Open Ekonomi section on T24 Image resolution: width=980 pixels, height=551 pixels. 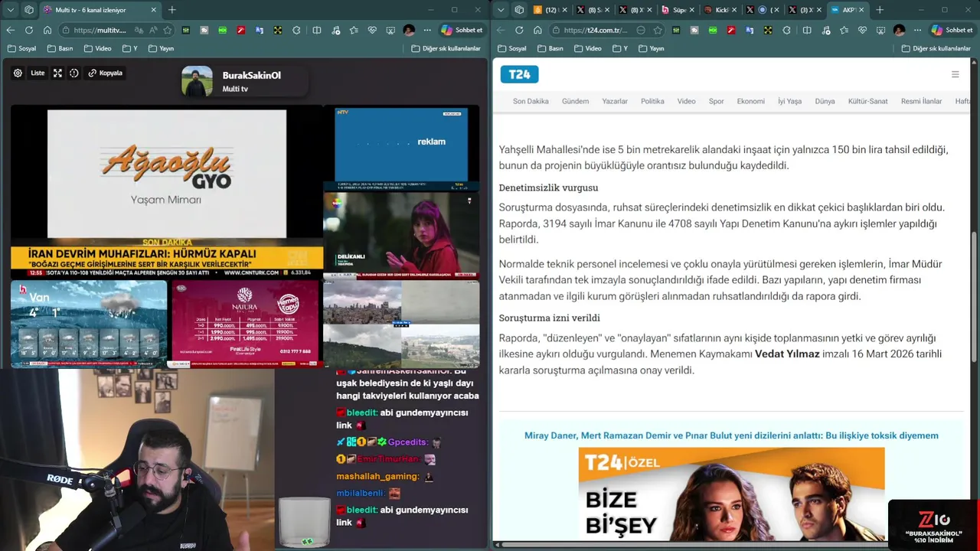coord(750,101)
